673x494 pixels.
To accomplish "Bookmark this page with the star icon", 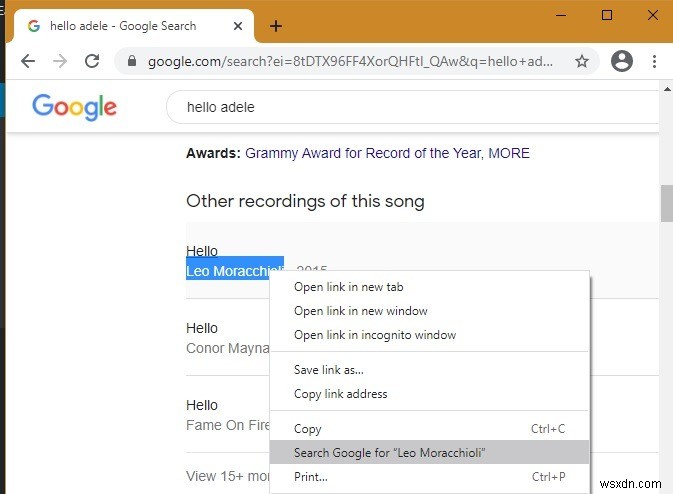I will [582, 62].
